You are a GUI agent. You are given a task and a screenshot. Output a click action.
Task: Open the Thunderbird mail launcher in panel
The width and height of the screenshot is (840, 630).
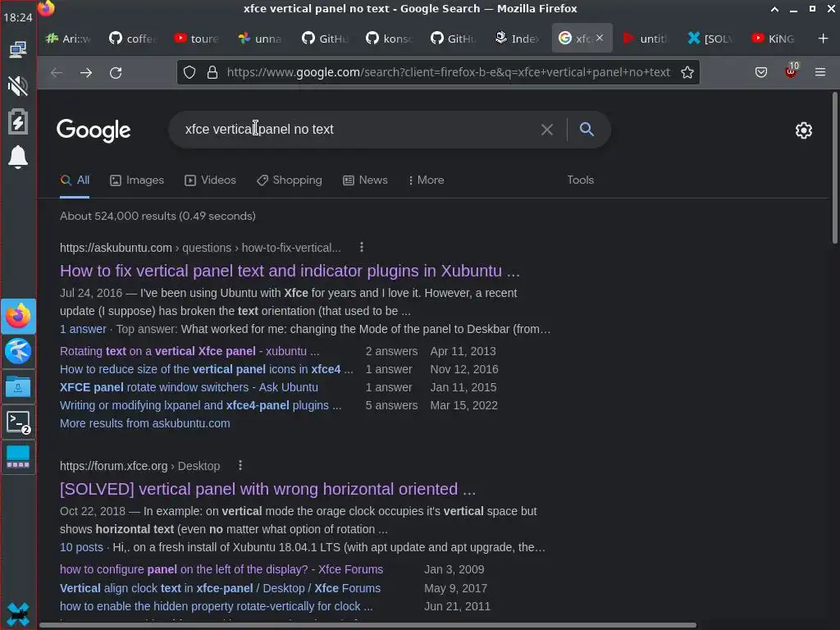coord(18,351)
